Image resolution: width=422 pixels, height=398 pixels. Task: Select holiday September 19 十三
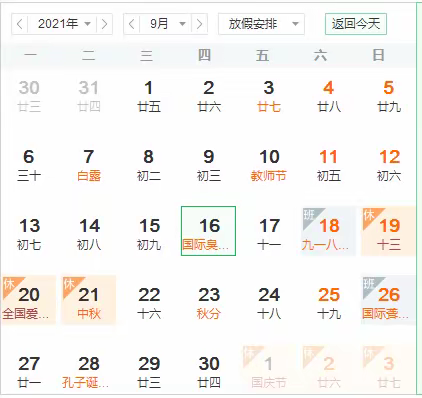tap(388, 231)
